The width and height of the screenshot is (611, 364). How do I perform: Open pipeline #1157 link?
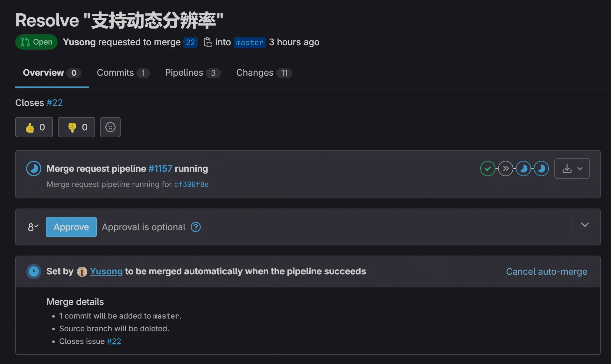point(160,168)
